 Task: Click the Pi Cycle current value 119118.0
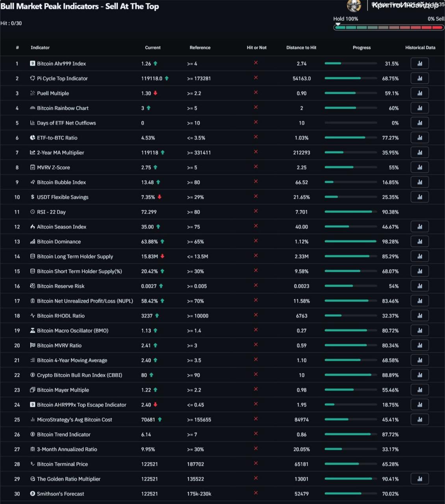(x=152, y=78)
